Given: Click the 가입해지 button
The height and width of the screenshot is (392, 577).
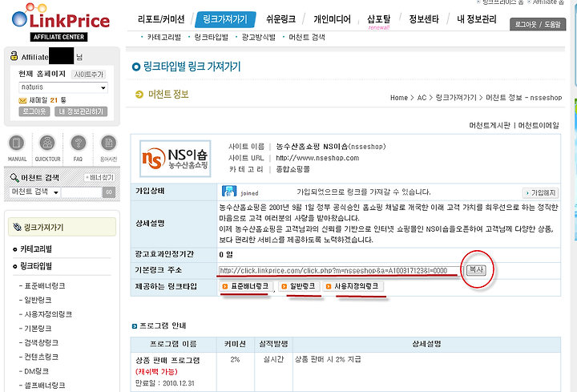Looking at the screenshot, I should [x=541, y=192].
